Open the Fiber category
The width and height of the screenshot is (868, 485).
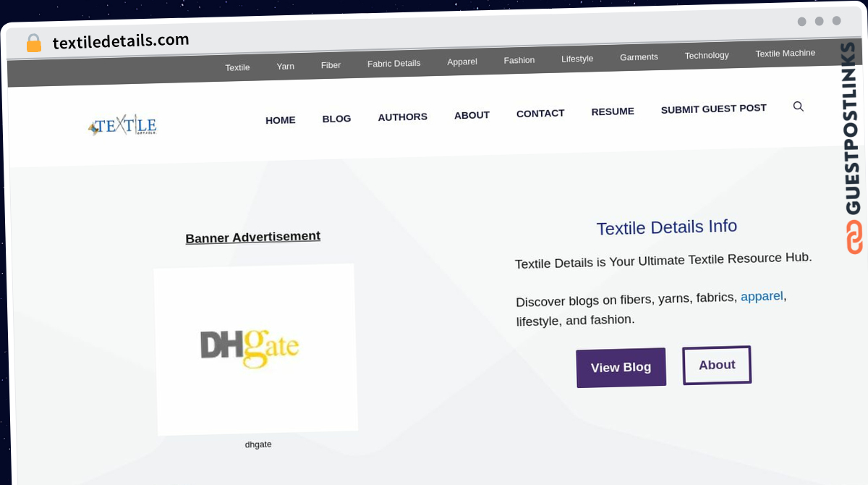pos(331,65)
